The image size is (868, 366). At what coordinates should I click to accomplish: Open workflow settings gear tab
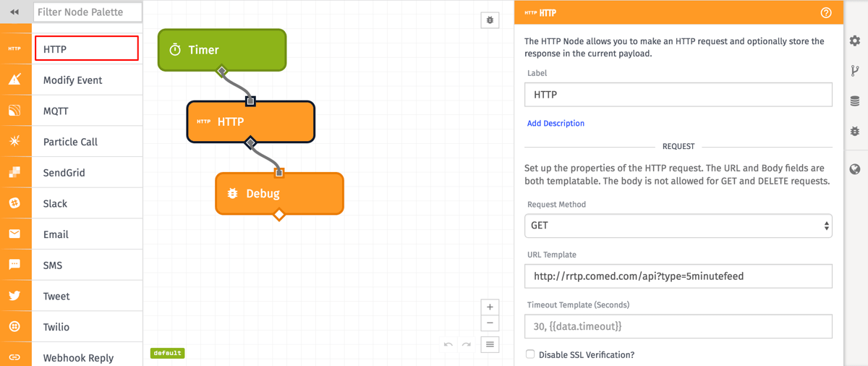pos(855,41)
